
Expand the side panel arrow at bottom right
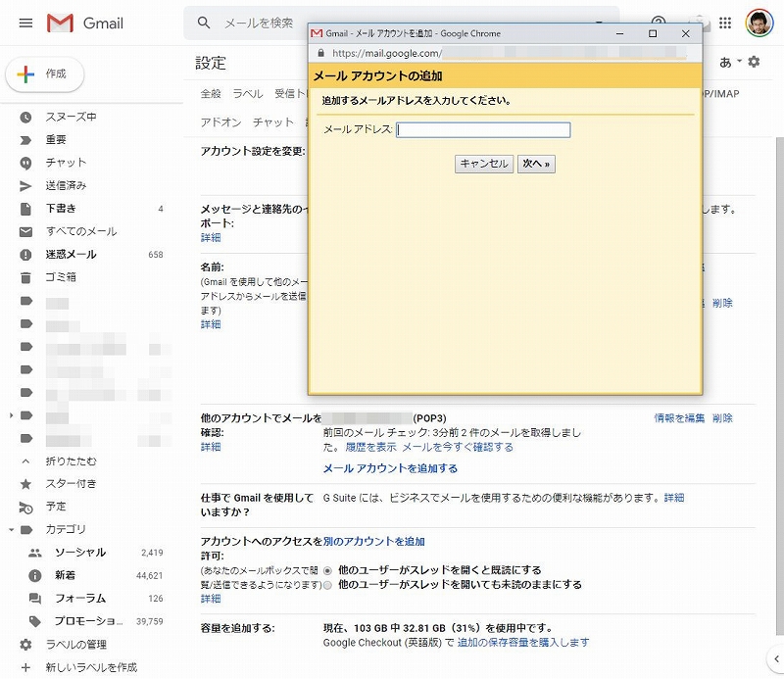pyautogui.click(x=776, y=659)
